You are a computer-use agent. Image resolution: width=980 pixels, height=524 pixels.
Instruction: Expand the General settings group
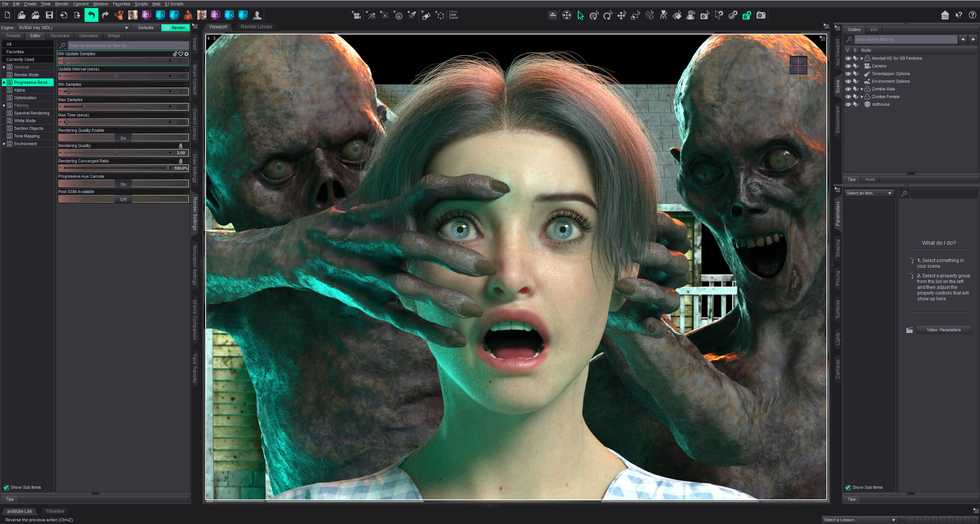(x=4, y=67)
